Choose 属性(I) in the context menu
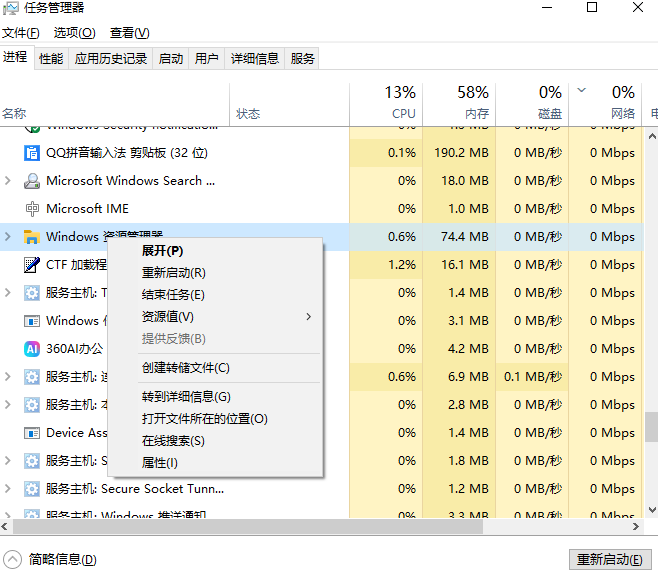The width and height of the screenshot is (658, 578). 216,463
